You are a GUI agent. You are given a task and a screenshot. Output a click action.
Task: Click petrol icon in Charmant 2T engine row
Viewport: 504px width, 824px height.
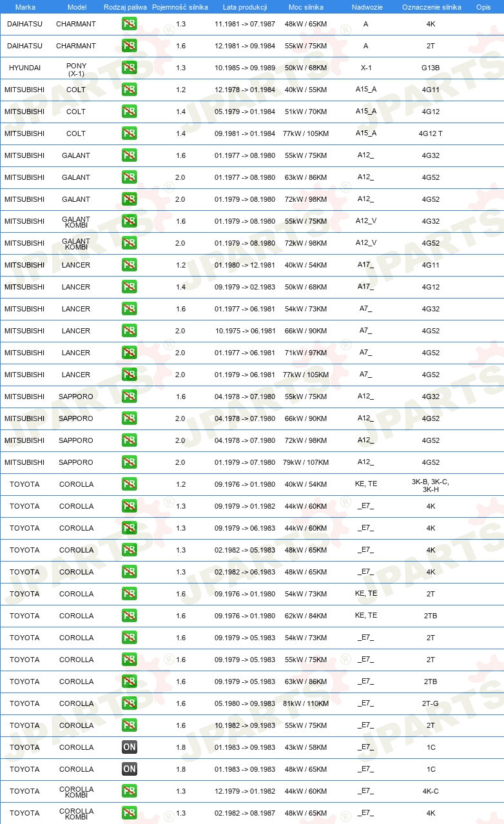click(130, 46)
